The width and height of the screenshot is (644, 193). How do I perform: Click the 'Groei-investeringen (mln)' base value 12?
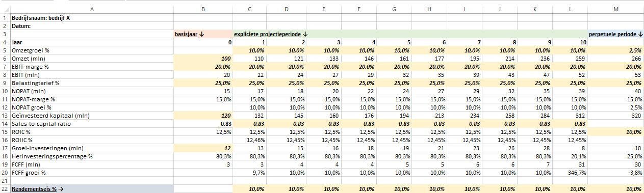coord(203,148)
